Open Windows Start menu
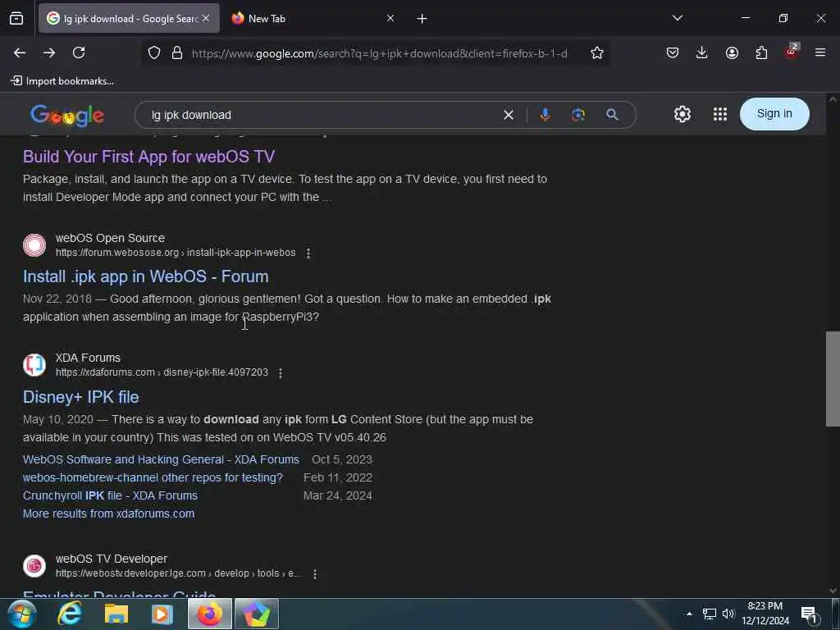Screen dimensions: 840x630 click(x=21, y=614)
